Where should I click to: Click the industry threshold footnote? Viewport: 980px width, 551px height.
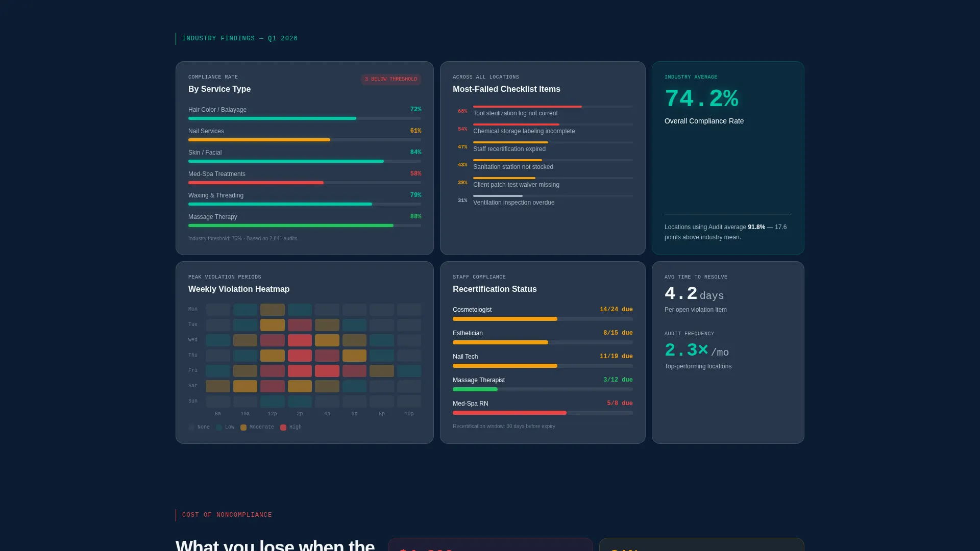pyautogui.click(x=242, y=239)
